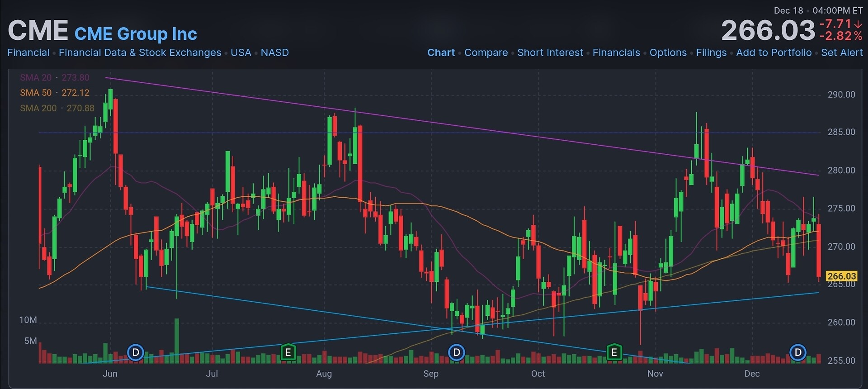Click the CME ticker symbol

click(x=38, y=31)
